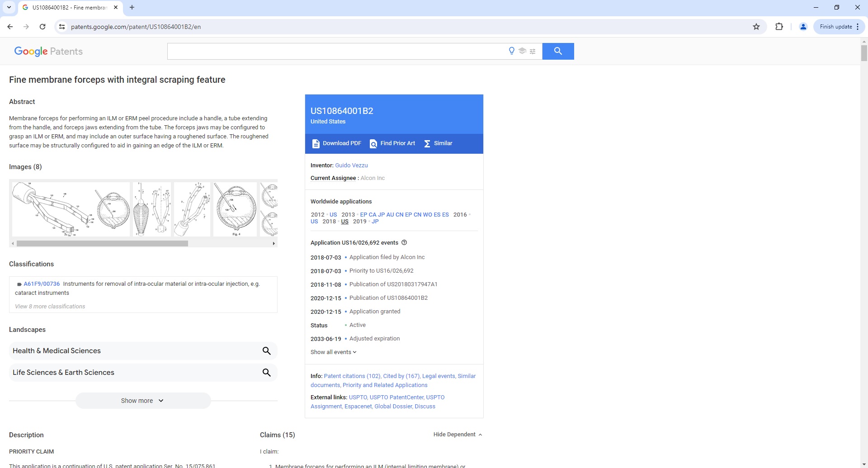This screenshot has width=868, height=468.
Task: Expand Show all events list
Action: click(333, 352)
